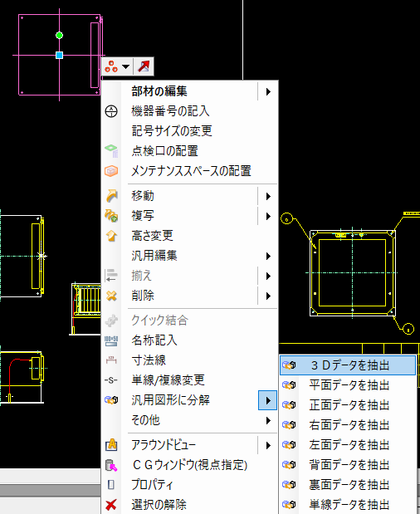Click the メンテナンススペースの配置 orange box icon
420x514 pixels.
[x=111, y=171]
